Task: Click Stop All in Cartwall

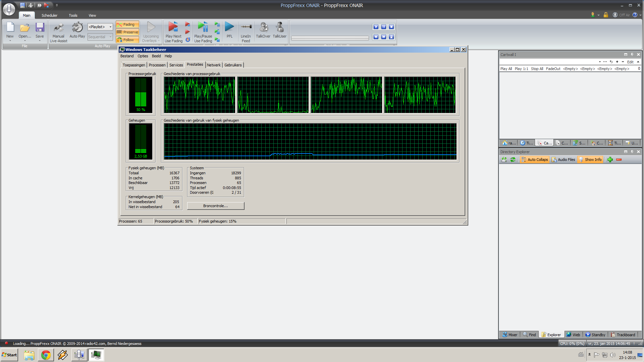Action: point(537,69)
